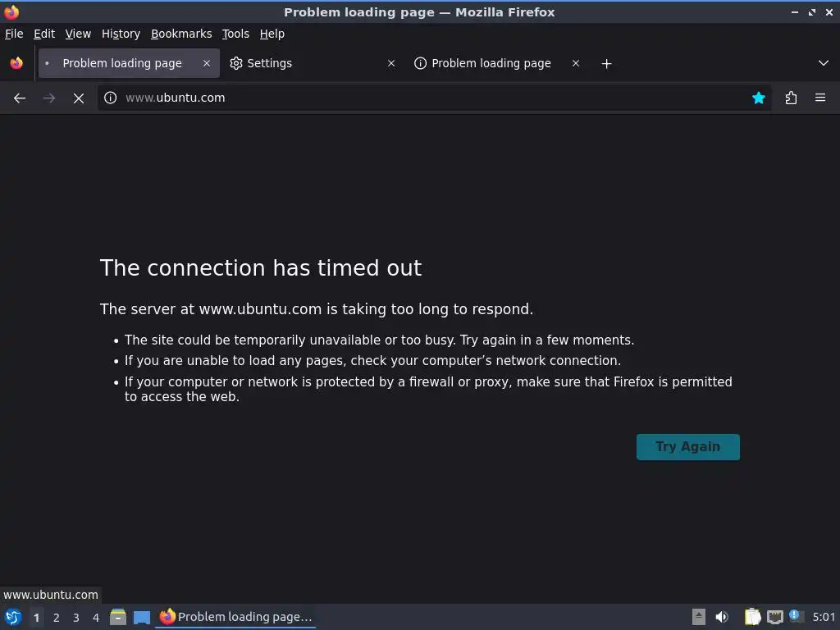This screenshot has width=840, height=630.
Task: Switch to the third tab, Problem loading page
Action: [x=497, y=63]
